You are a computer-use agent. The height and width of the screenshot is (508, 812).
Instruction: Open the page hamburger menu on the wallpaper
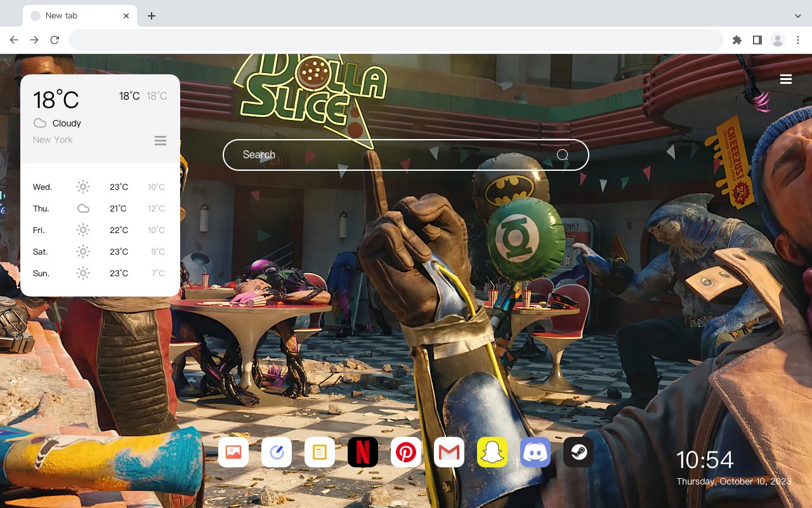(x=786, y=79)
